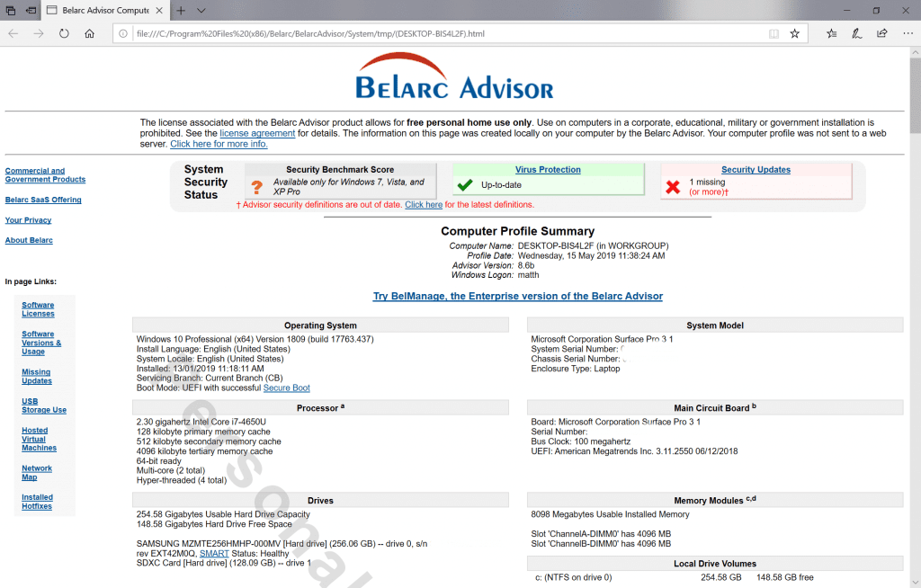The image size is (921, 588).
Task: Jump to Software Licenses section
Action: pyautogui.click(x=38, y=309)
